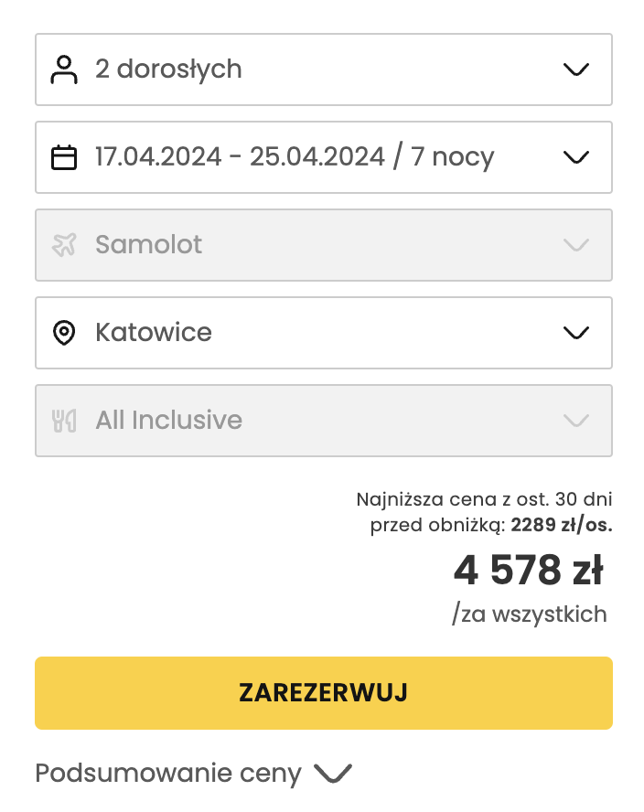Click the Podsumowanie ceny label
This screenshot has height=812, width=644.
166,773
